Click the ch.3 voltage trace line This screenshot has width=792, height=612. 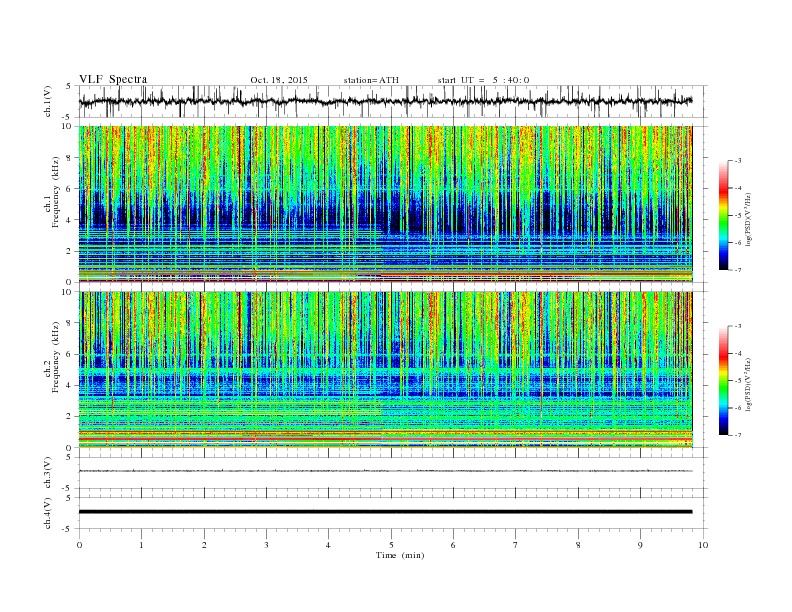[x=385, y=471]
